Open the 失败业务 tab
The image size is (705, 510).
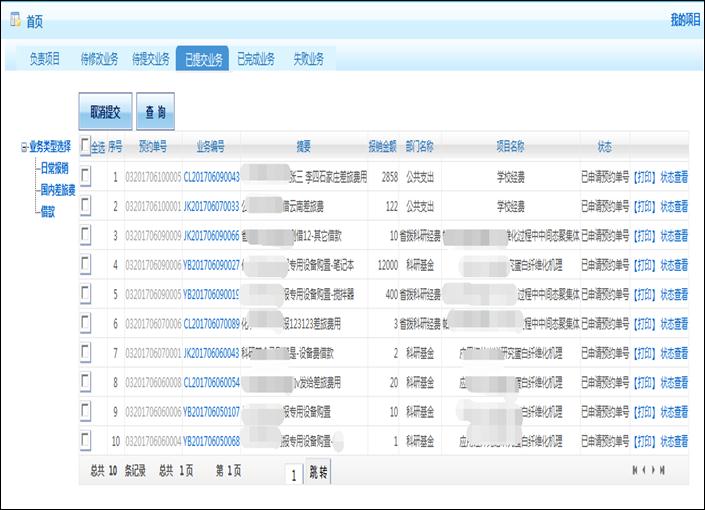(308, 59)
